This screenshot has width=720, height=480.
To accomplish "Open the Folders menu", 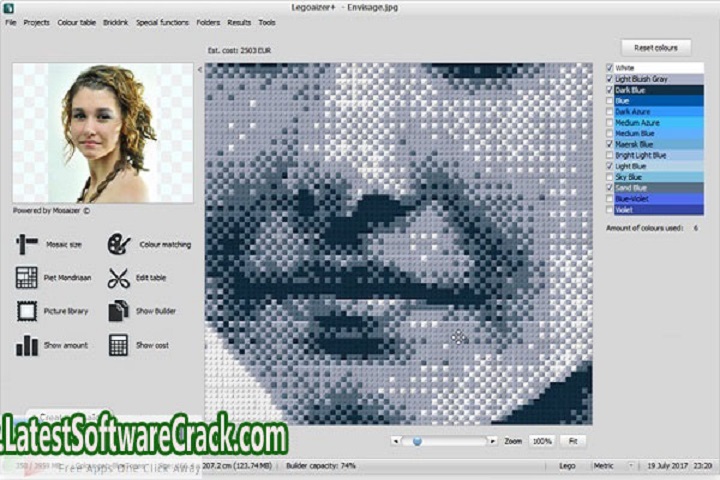I will pyautogui.click(x=208, y=23).
